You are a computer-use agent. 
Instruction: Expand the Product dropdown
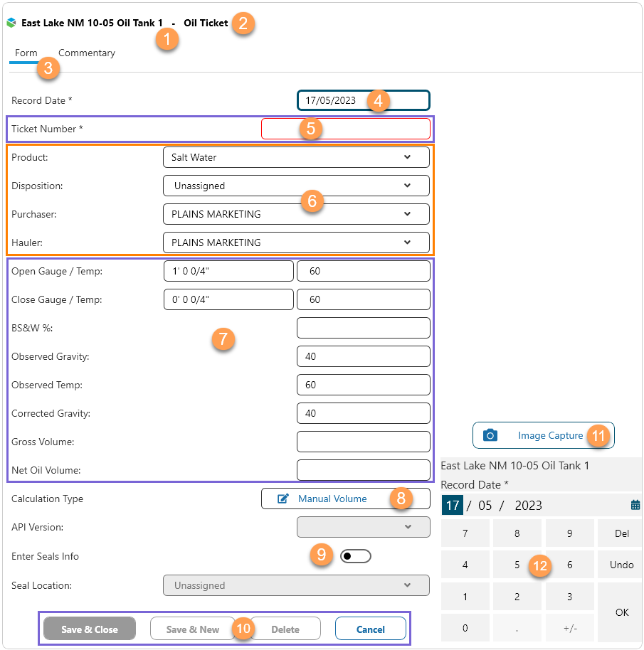point(407,157)
